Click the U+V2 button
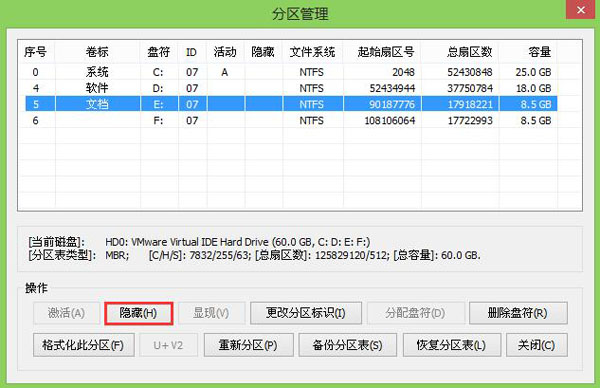Viewport: 600px width, 388px height. (x=168, y=345)
